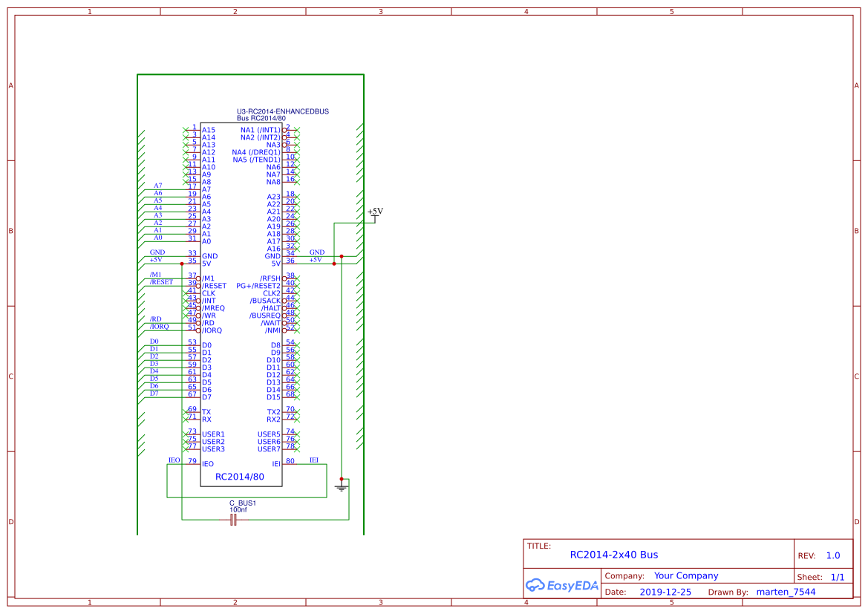
Task: Click the REV 1.0 value
Action: 832,555
